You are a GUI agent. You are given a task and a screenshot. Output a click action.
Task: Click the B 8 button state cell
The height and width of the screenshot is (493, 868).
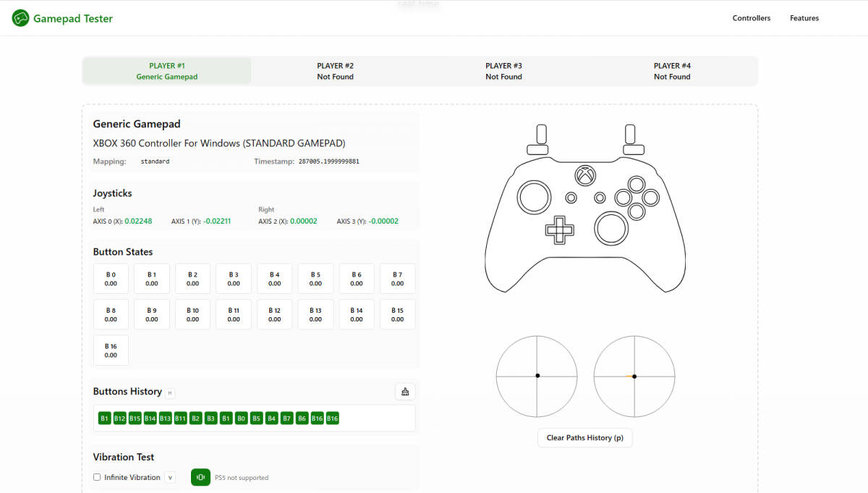coord(111,314)
